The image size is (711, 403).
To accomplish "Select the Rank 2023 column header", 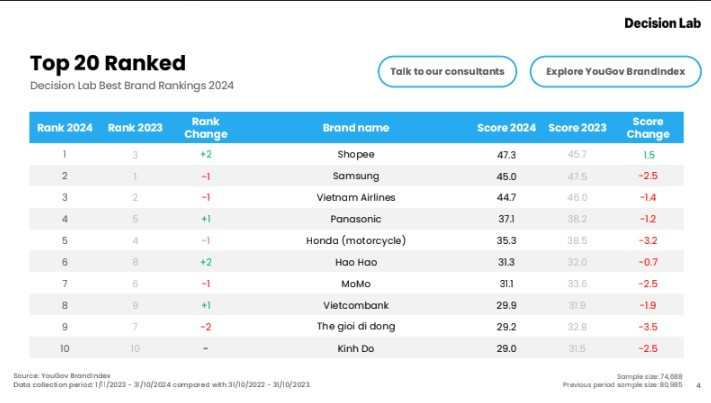I will tap(135, 128).
